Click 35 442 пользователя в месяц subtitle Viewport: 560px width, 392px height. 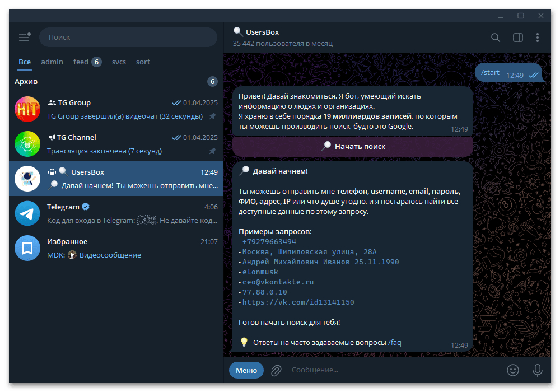pyautogui.click(x=283, y=44)
